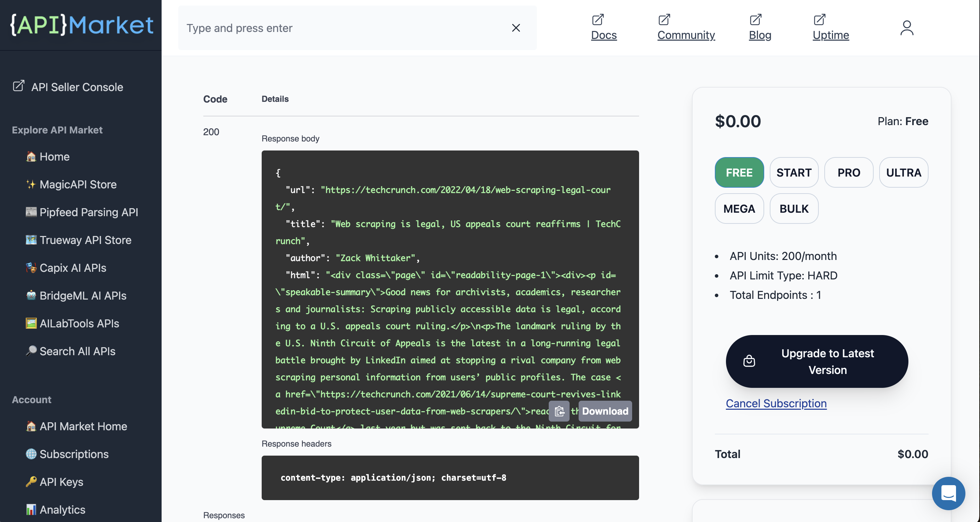Click the "API Units: 200/month" line
980x522 pixels.
pos(783,256)
